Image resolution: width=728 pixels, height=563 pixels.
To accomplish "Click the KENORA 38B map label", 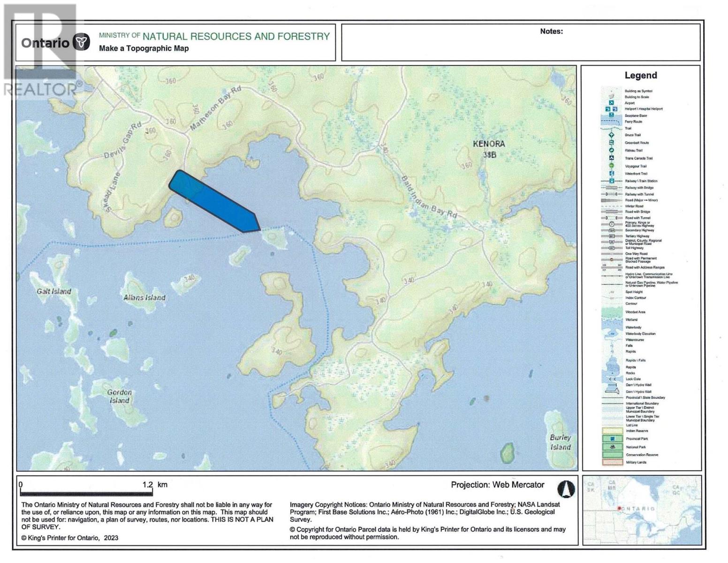I will pyautogui.click(x=489, y=149).
